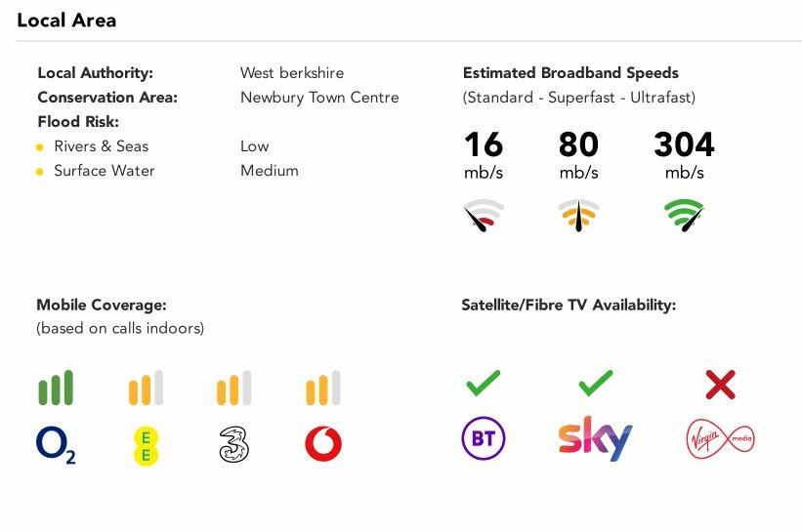
Task: Click the Sky provider logo
Action: pos(595,439)
